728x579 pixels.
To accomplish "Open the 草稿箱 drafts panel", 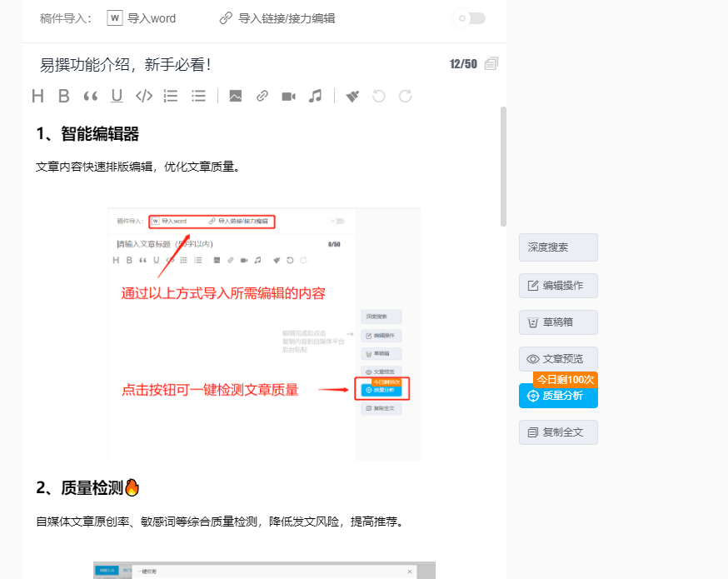I will [x=557, y=322].
